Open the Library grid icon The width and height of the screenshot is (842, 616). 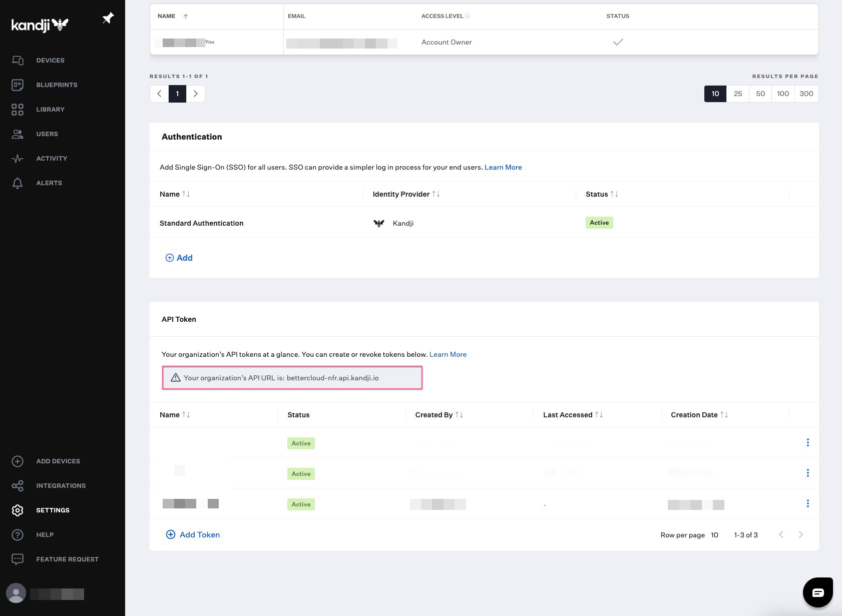[x=18, y=109]
